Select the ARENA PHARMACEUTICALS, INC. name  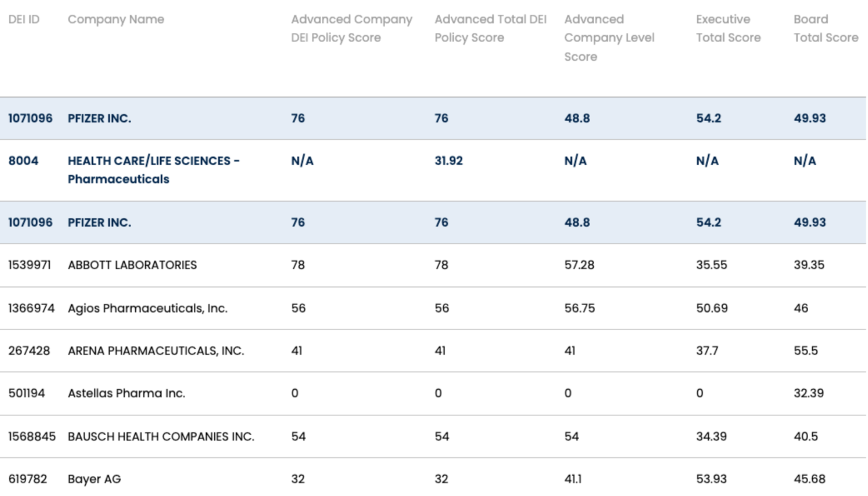click(156, 351)
